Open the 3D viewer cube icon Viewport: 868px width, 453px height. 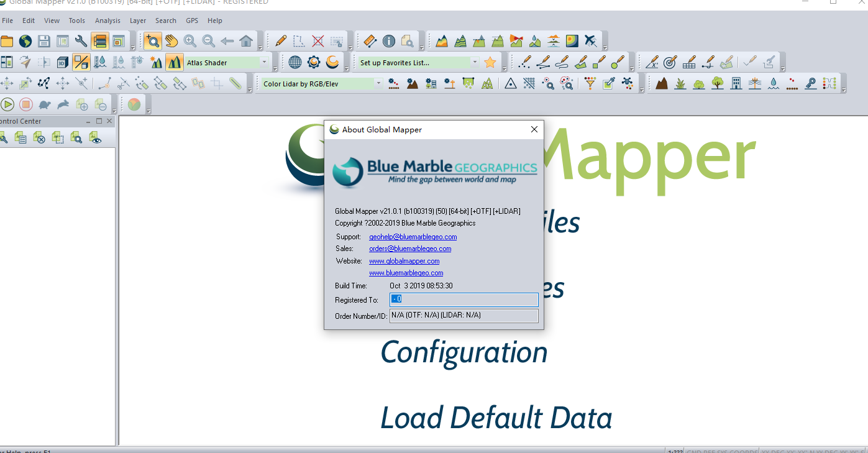click(62, 62)
